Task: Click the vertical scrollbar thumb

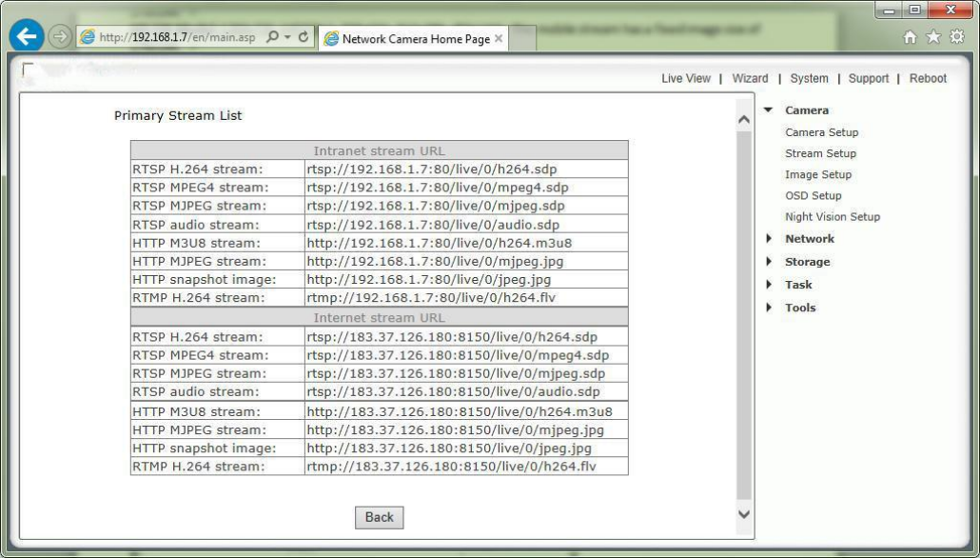Action: (744, 315)
